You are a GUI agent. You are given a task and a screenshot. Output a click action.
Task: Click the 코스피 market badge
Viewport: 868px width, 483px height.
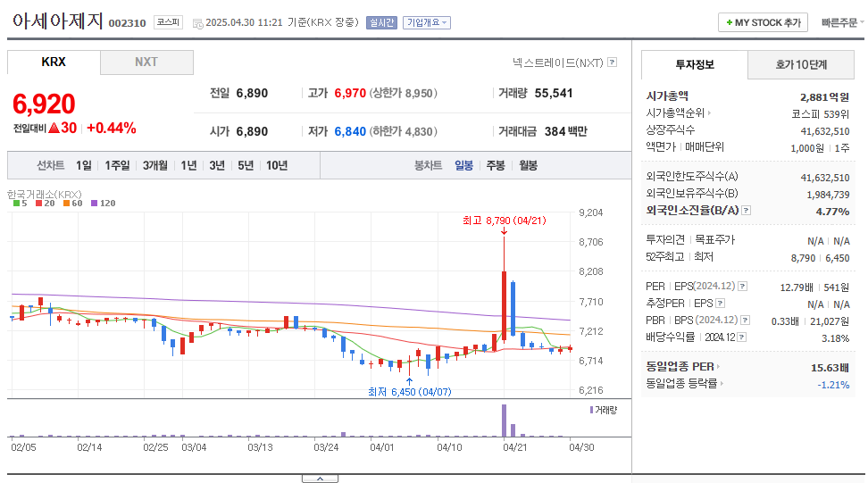click(168, 22)
